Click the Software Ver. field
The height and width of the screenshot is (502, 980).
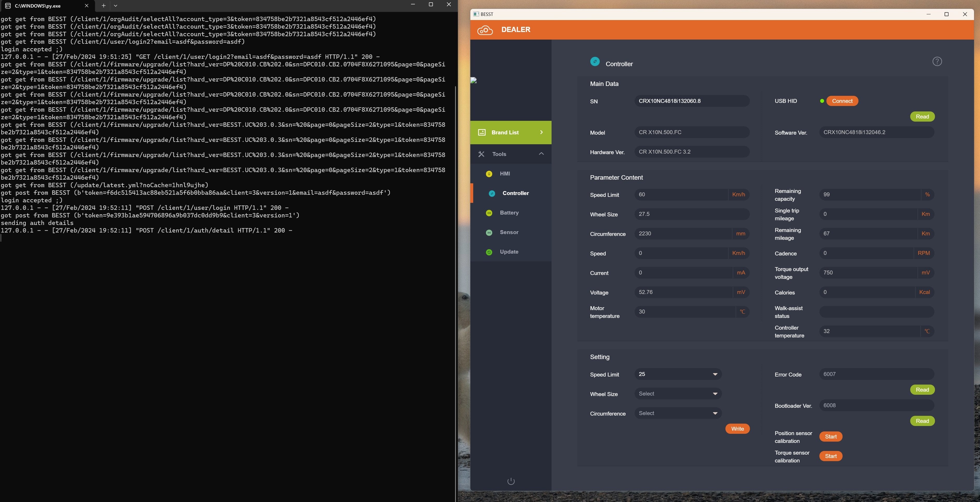(x=876, y=132)
